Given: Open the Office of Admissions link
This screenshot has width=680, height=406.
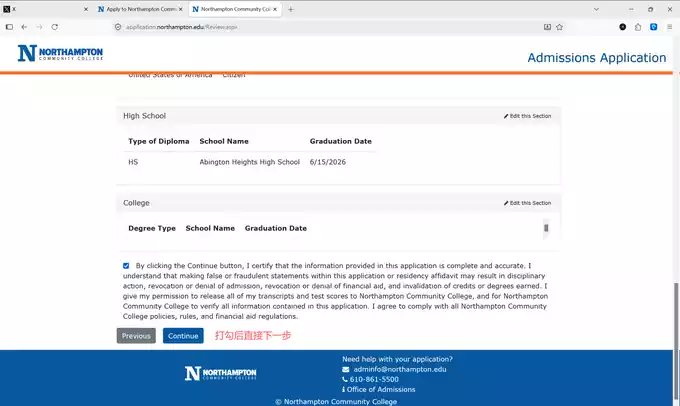Looking at the screenshot, I should tap(381, 389).
